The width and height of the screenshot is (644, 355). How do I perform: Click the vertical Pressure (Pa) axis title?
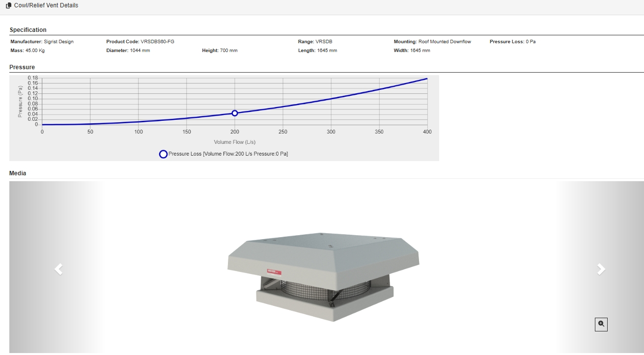pos(20,101)
